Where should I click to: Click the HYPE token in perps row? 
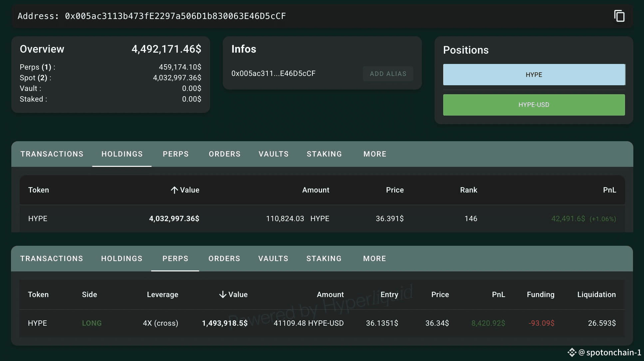point(37,323)
